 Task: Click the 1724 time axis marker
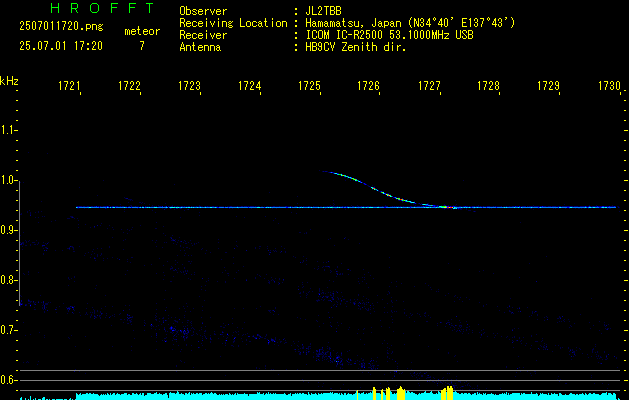(249, 86)
